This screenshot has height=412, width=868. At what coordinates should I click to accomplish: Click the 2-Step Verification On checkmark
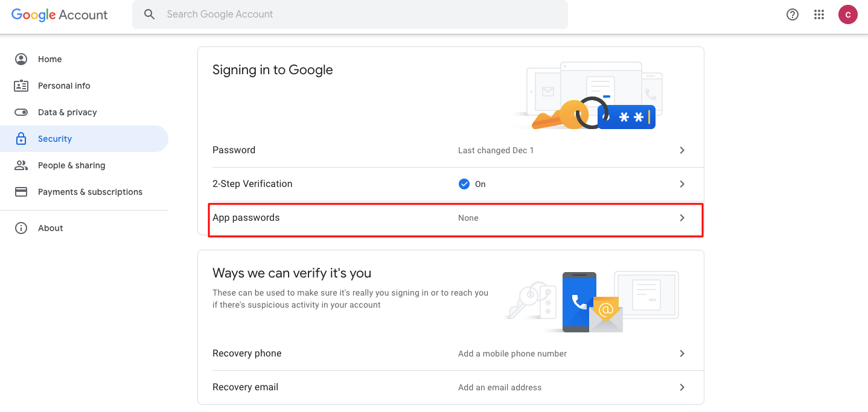coord(464,184)
